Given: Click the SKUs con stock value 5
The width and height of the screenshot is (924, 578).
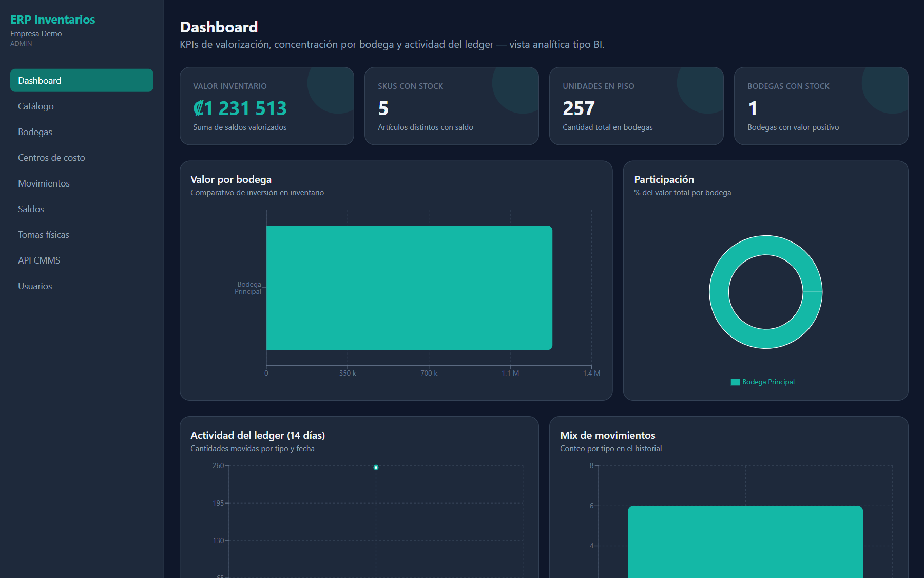Looking at the screenshot, I should 383,108.
